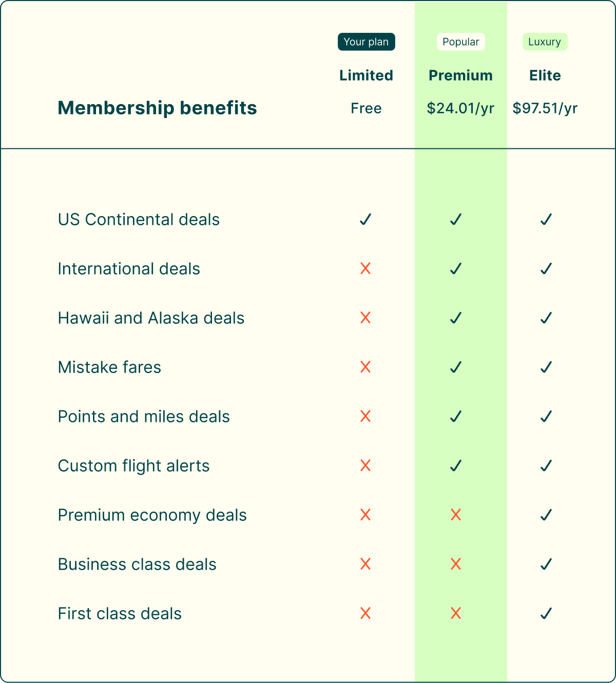616x683 pixels.
Task: Click the Mistake fares row label
Action: pos(109,367)
